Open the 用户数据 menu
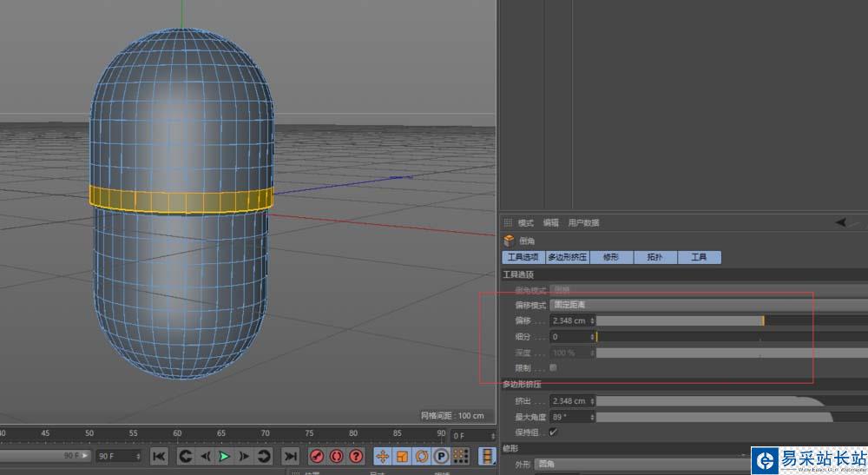Image resolution: width=868 pixels, height=475 pixels. [583, 223]
